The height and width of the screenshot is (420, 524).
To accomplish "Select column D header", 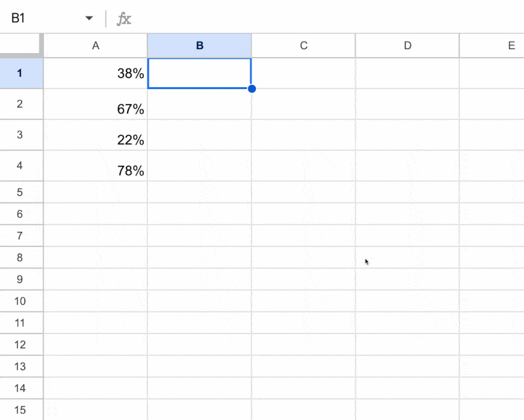I will [x=407, y=45].
